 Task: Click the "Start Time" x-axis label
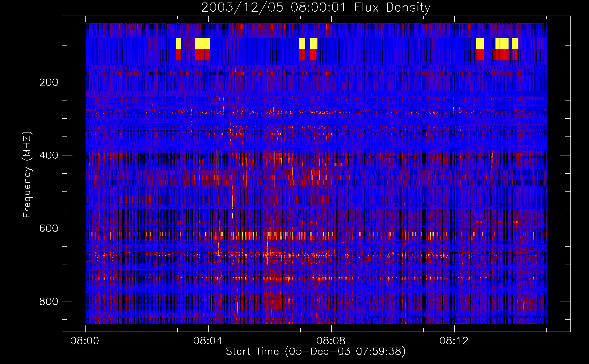click(x=252, y=351)
